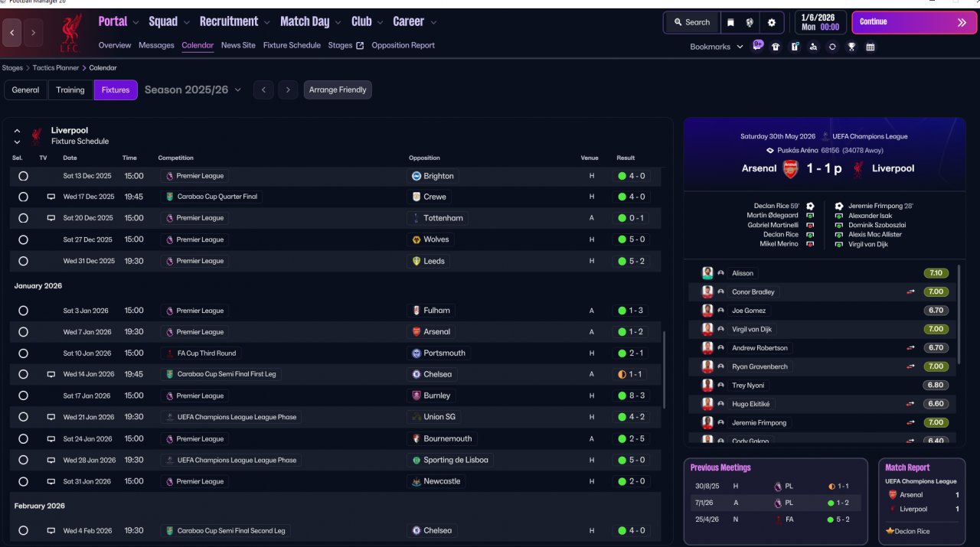The width and height of the screenshot is (980, 547).
Task: Click the Tactics Planner breadcrumb link
Action: pyautogui.click(x=56, y=68)
